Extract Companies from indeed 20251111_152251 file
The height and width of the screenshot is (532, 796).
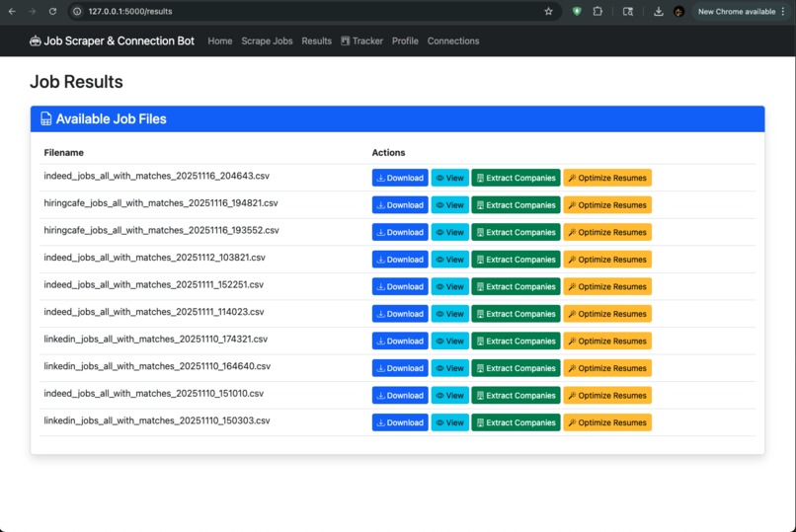point(516,286)
